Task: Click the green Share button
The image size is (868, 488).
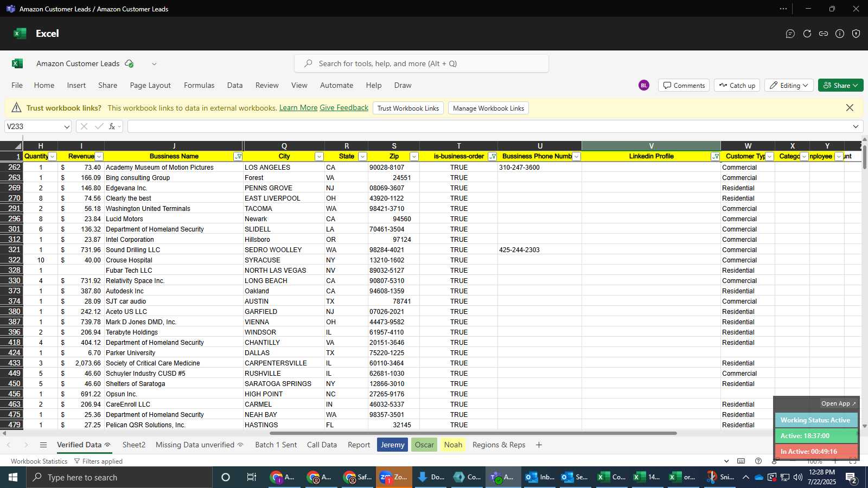Action: pyautogui.click(x=840, y=85)
